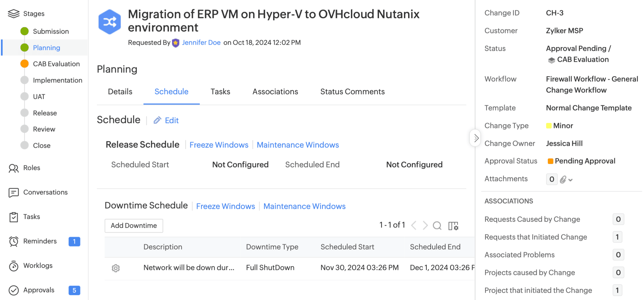Click the search icon in downtime table
The width and height of the screenshot is (644, 300).
tap(437, 226)
